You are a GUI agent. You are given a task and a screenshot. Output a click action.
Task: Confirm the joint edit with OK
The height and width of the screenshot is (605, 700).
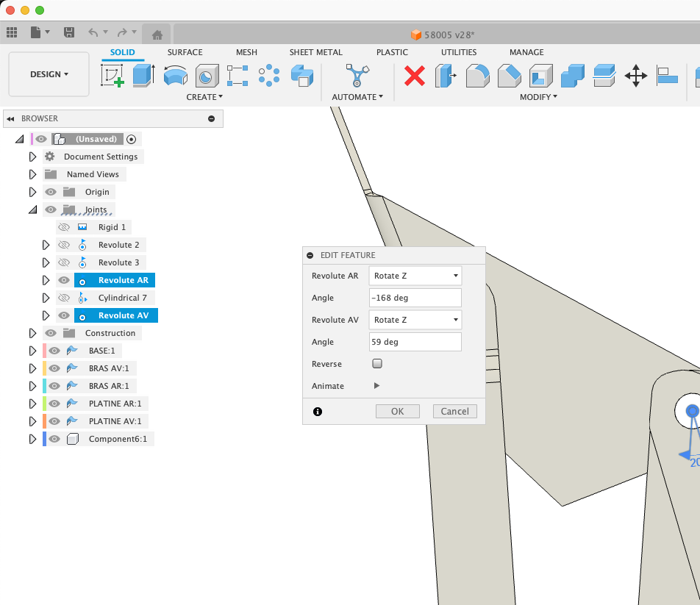[397, 411]
